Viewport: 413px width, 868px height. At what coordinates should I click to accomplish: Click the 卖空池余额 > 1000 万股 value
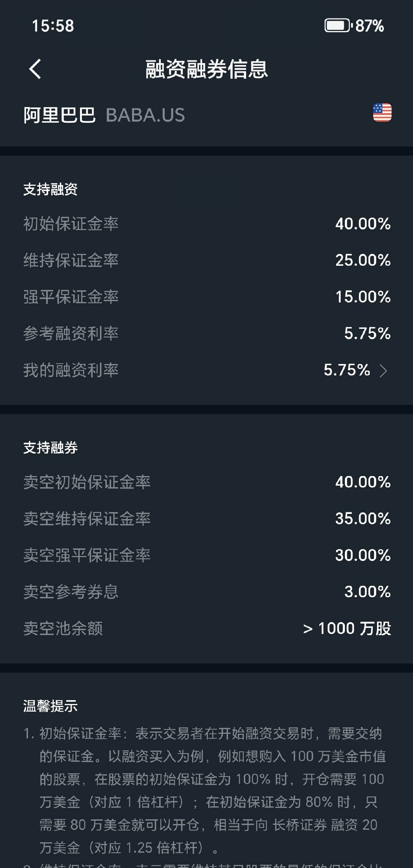347,629
